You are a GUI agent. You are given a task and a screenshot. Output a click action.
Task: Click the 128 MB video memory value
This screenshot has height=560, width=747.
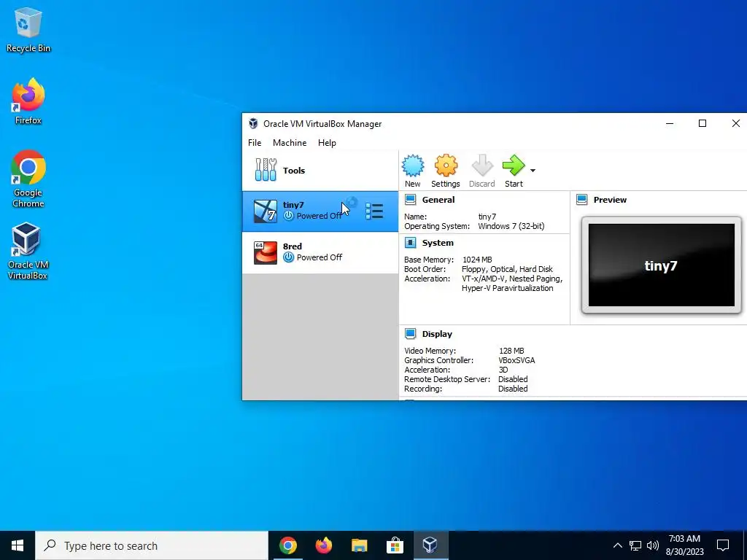click(511, 351)
